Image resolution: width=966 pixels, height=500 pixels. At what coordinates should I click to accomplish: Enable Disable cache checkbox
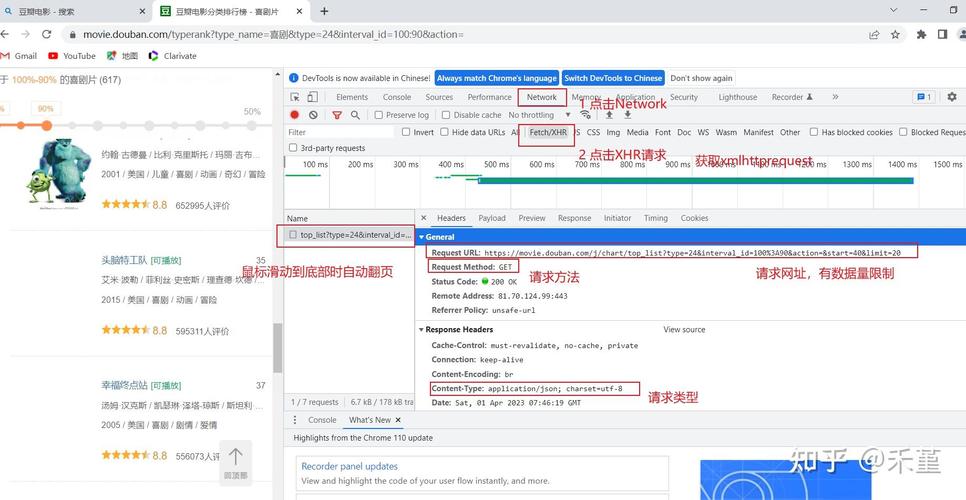coord(447,115)
